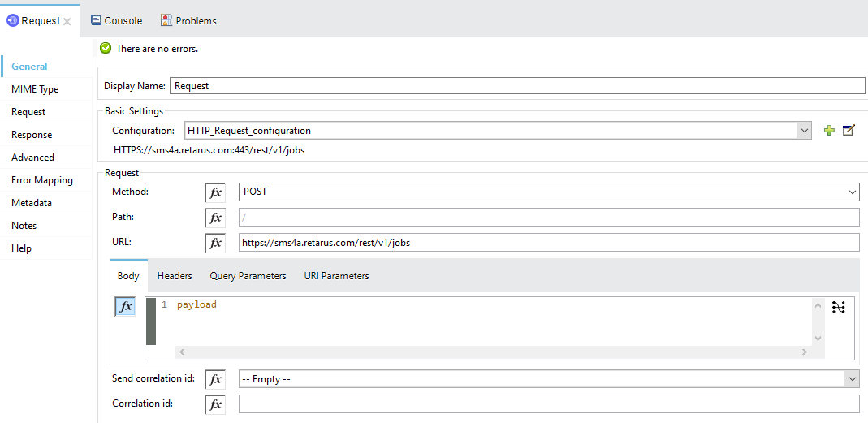Click fx button beside Correlation id field
The image size is (868, 423).
coord(215,404)
